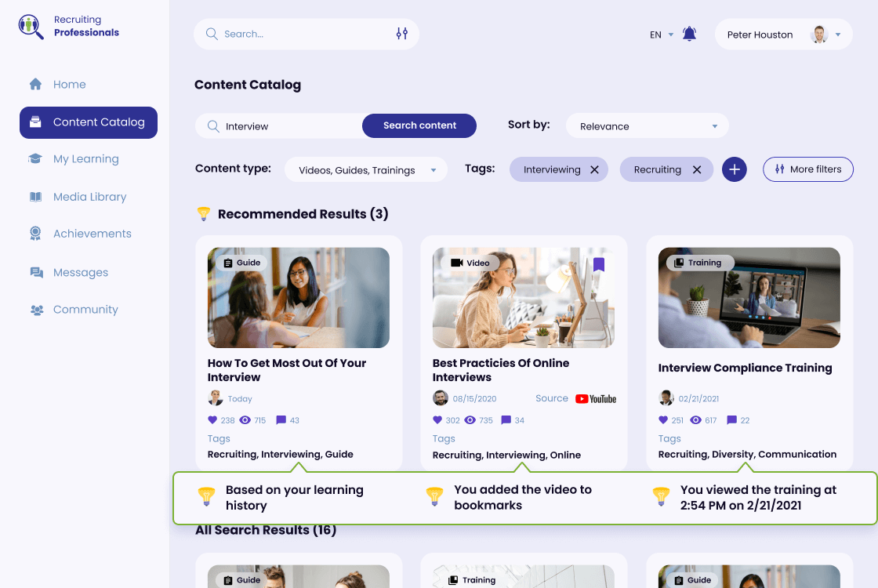The height and width of the screenshot is (588, 878).
Task: Like the How To Get Most Out guide
Action: click(x=212, y=420)
